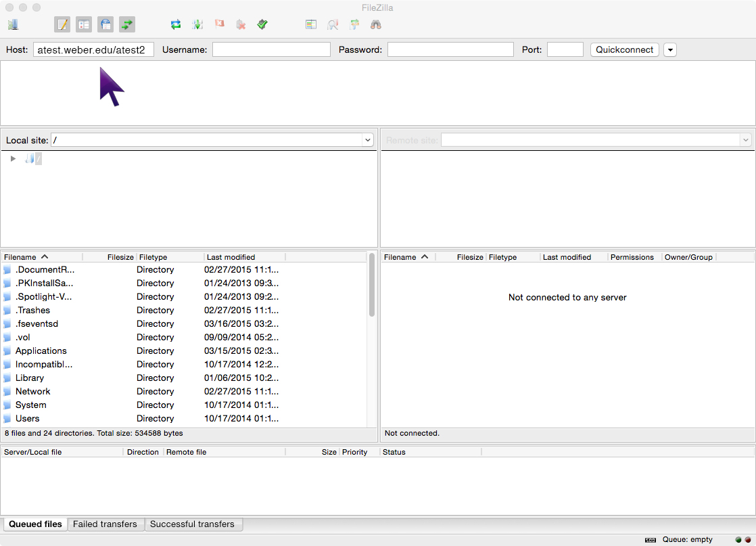Toggle the message log display
Image resolution: width=756 pixels, height=546 pixels.
pyautogui.click(x=62, y=25)
